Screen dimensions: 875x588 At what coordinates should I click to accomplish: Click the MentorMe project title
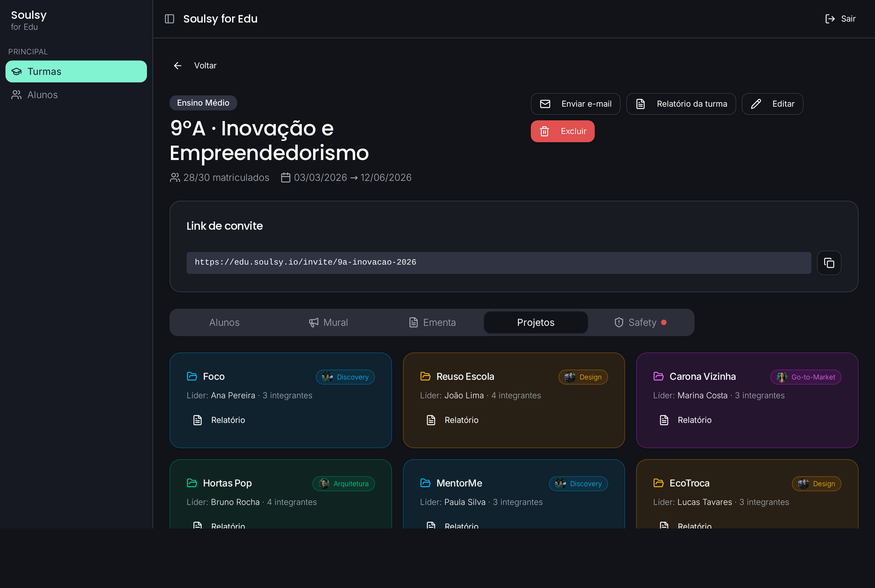click(x=459, y=483)
